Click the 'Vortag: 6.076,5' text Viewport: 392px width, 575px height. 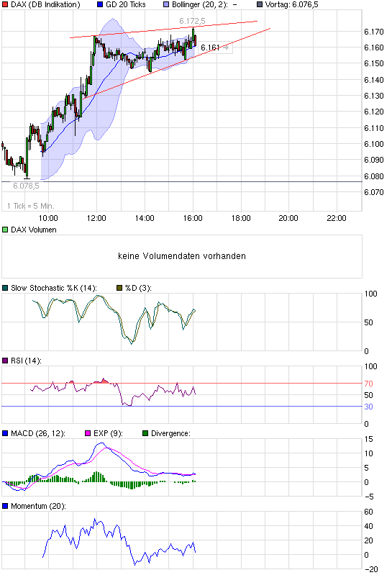(x=291, y=5)
